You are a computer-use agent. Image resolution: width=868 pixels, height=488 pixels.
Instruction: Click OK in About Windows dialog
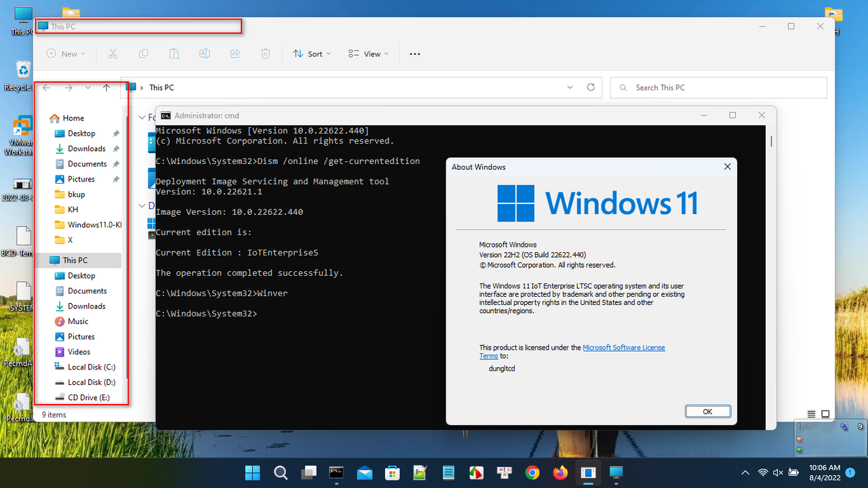(707, 411)
